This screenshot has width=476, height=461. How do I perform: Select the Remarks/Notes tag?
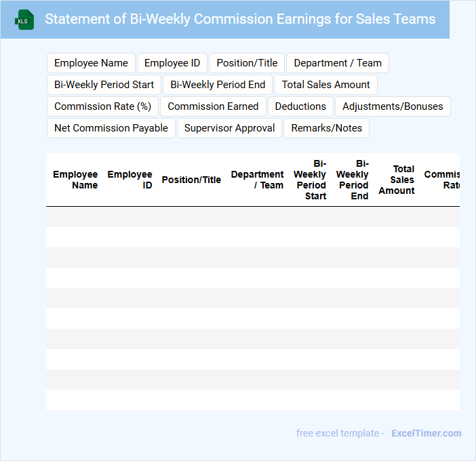point(327,128)
